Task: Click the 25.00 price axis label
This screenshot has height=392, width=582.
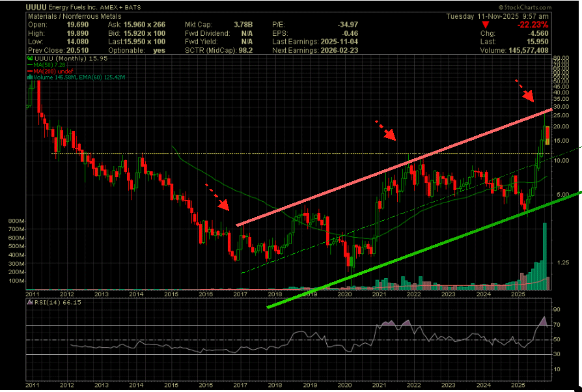Action: [x=561, y=115]
